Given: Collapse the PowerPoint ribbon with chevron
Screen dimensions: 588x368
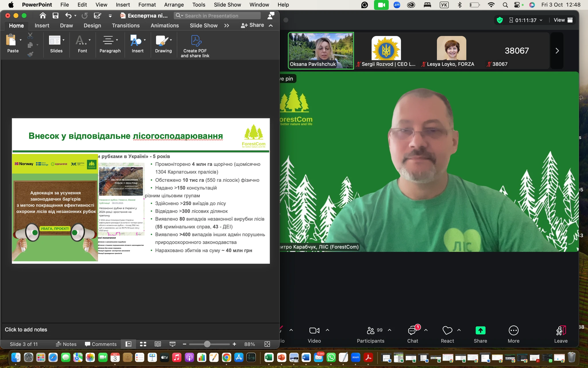Looking at the screenshot, I should 271,26.
